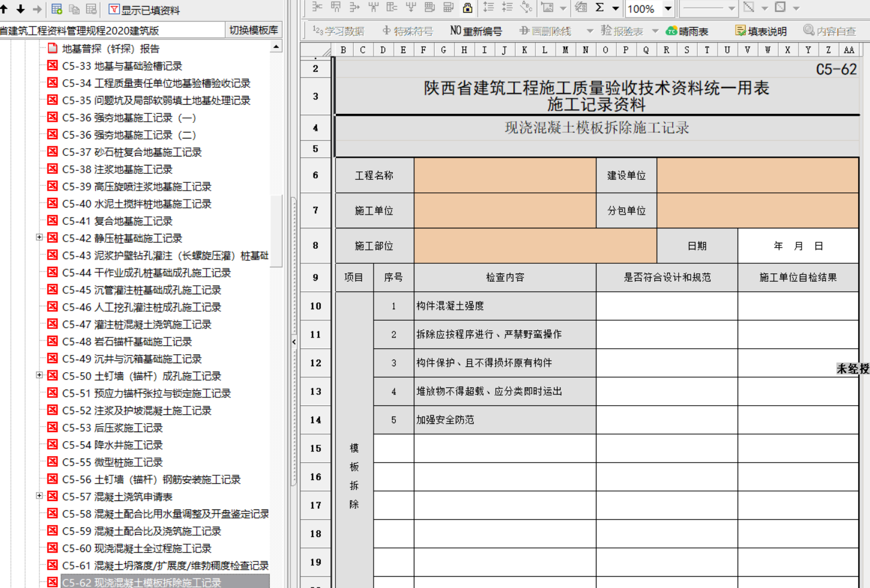Click NO 重新编号 renumber tool
870x588 pixels.
coord(475,31)
